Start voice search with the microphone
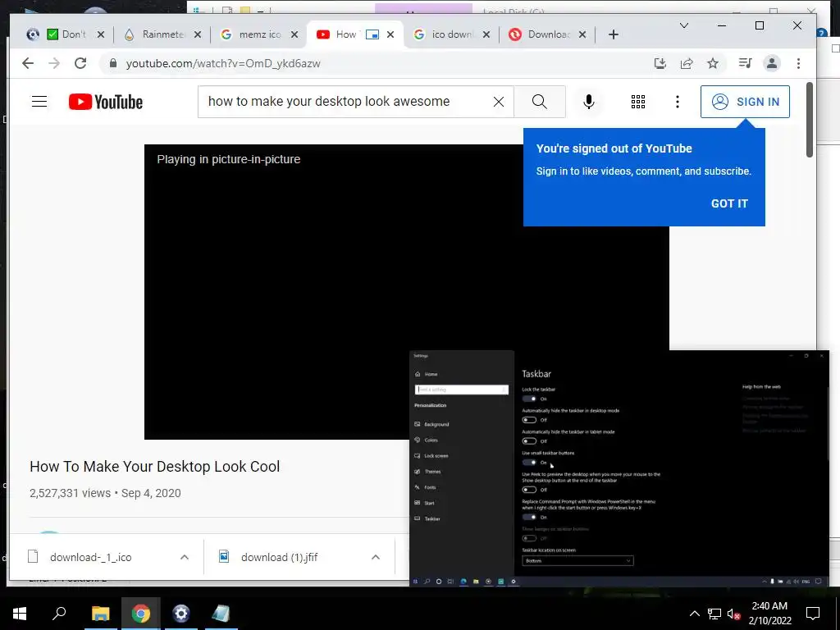 (588, 101)
